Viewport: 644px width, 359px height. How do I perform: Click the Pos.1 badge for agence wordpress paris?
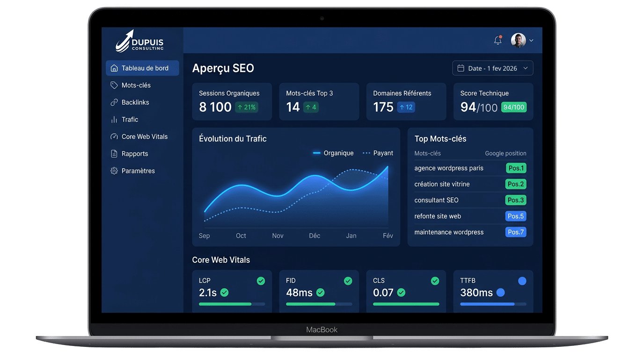tap(516, 168)
